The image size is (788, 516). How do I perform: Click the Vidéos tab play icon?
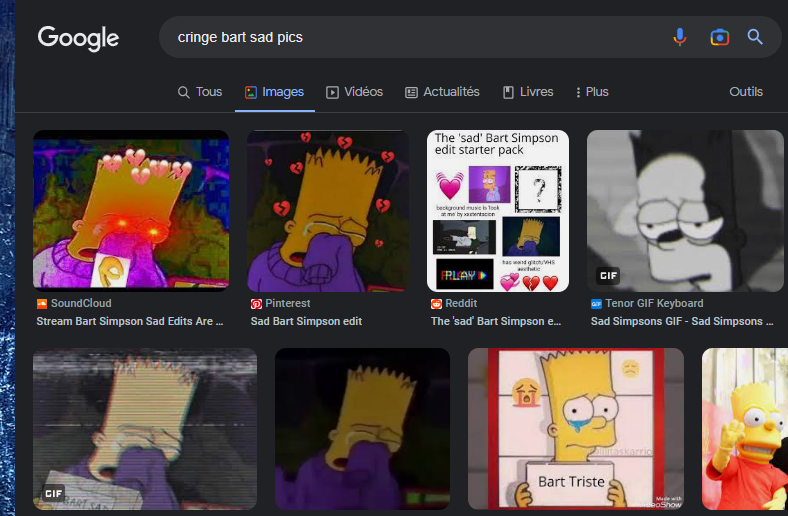pos(332,92)
